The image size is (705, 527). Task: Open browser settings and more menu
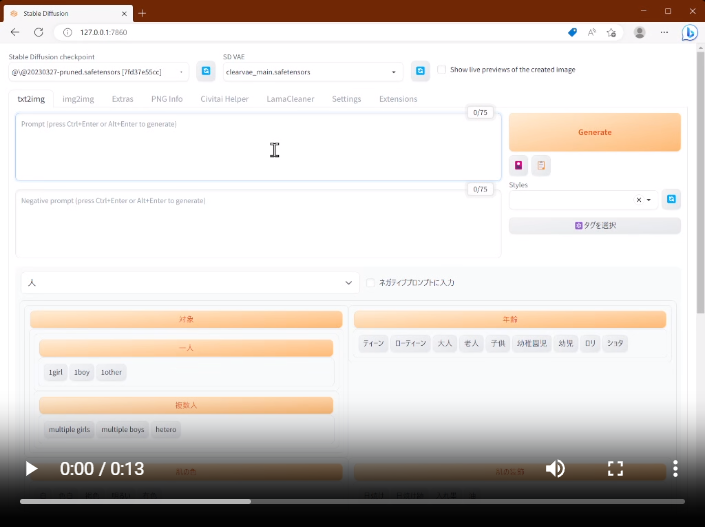click(664, 32)
